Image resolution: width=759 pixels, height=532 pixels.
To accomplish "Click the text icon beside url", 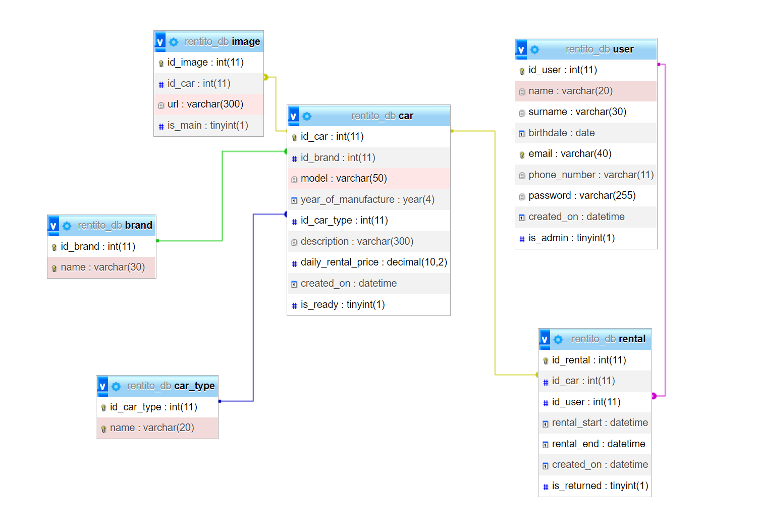I will point(161,105).
